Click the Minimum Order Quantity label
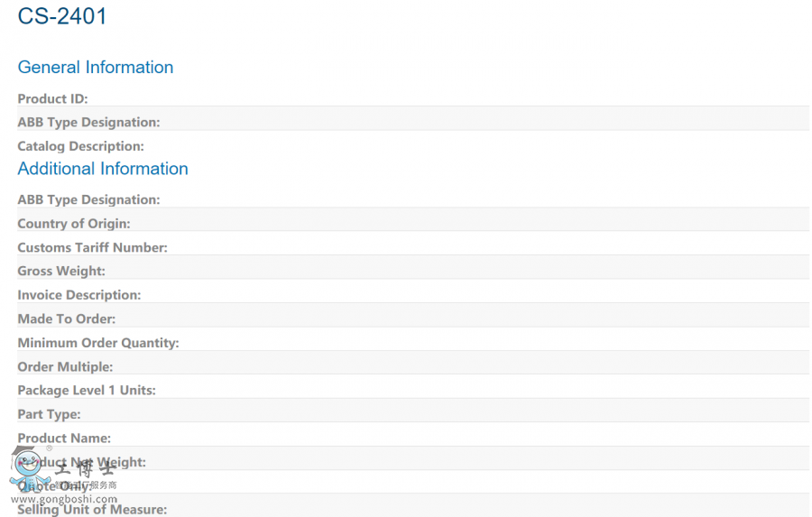812x517 pixels. tap(98, 343)
